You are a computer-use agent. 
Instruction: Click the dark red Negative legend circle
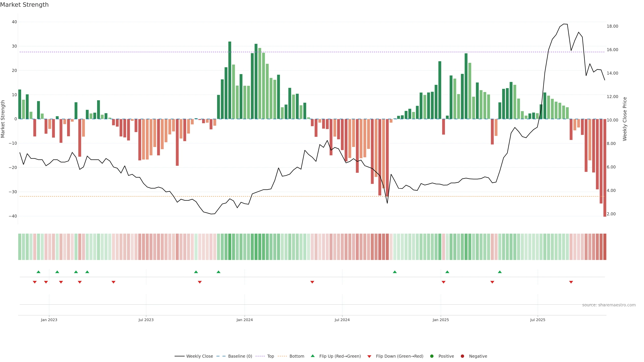point(462,356)
